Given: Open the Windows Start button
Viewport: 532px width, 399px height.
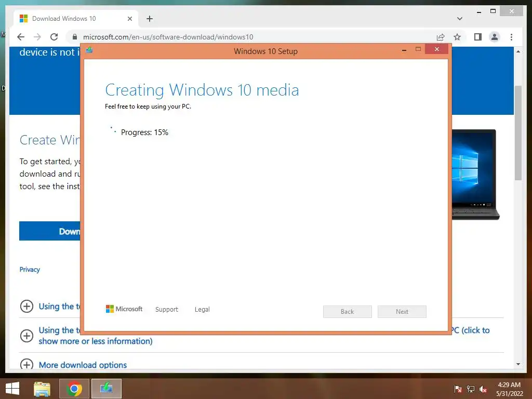Looking at the screenshot, I should pos(12,389).
